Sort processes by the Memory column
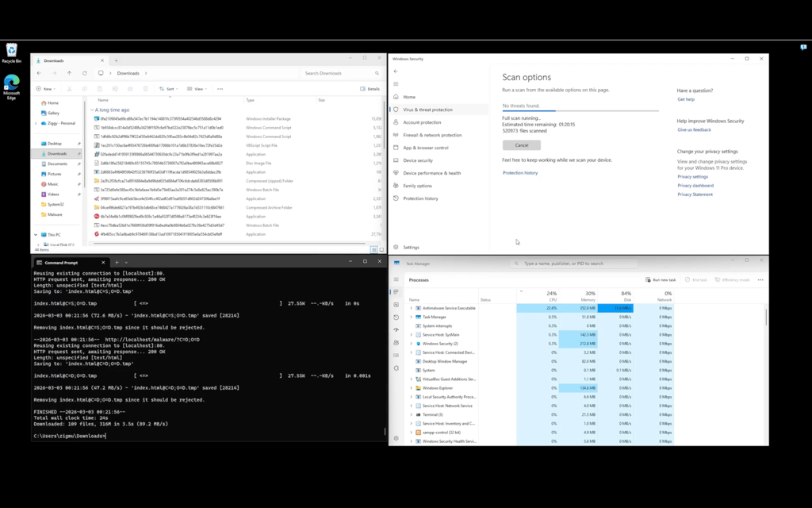812x508 pixels. (578, 296)
